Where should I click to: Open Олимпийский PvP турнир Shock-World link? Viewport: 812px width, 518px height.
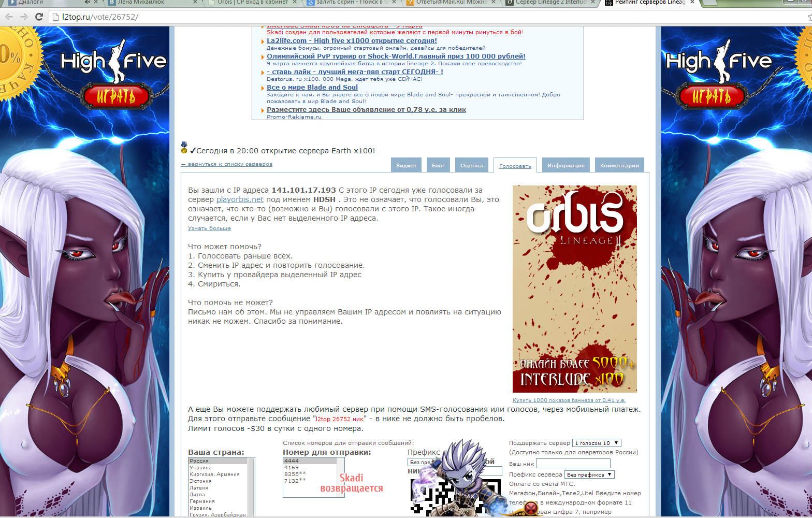[x=396, y=56]
